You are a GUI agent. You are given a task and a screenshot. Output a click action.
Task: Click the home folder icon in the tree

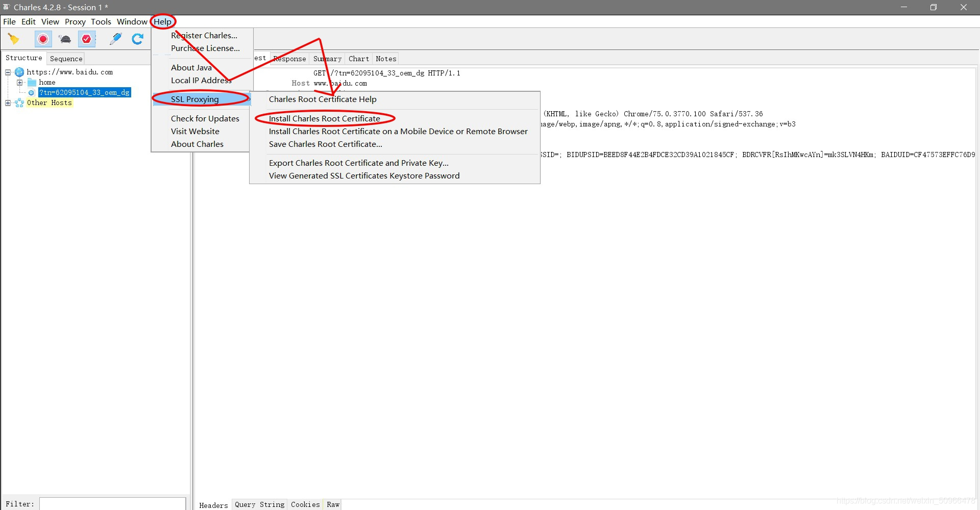click(x=32, y=82)
